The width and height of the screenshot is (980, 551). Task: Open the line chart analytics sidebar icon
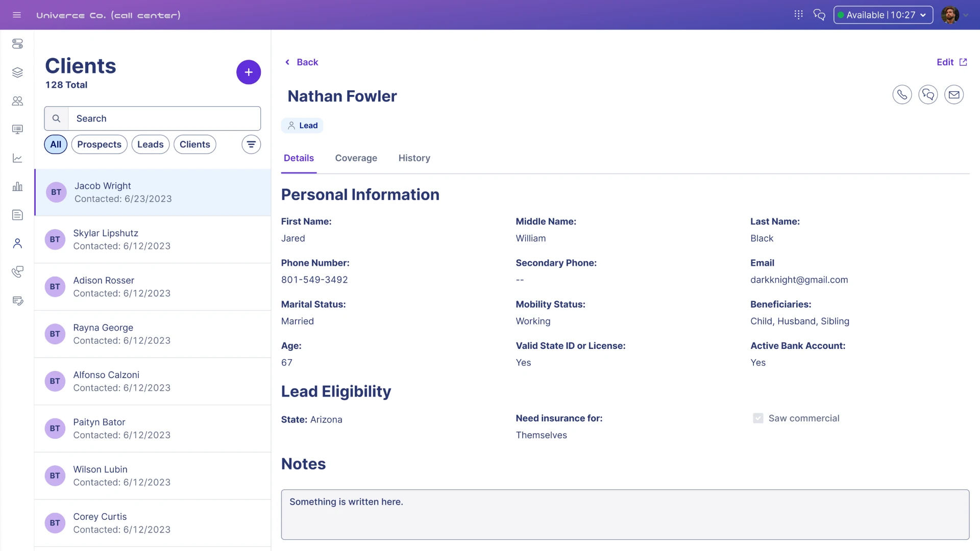pyautogui.click(x=17, y=158)
